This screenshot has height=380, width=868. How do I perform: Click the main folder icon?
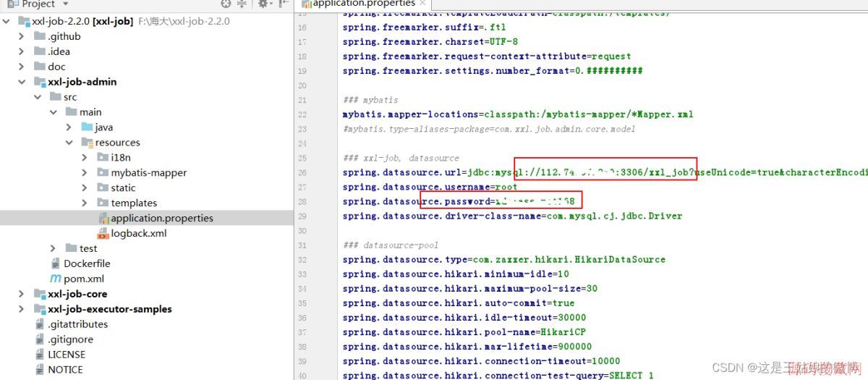tap(72, 112)
